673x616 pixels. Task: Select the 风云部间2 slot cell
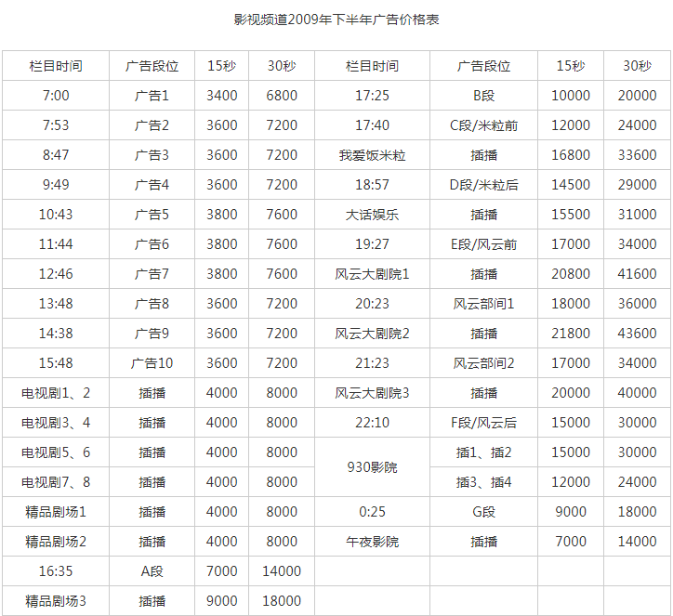pos(483,363)
